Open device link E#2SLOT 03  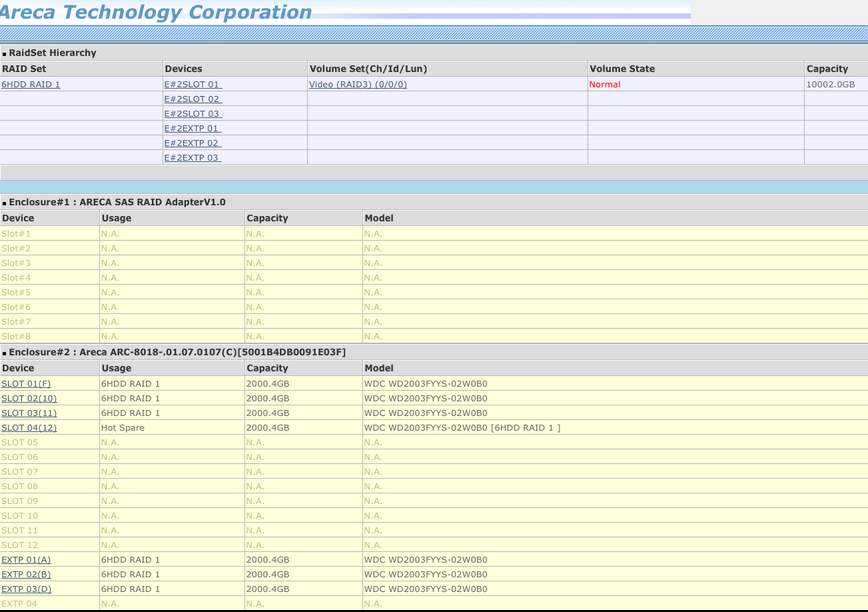pyautogui.click(x=193, y=114)
